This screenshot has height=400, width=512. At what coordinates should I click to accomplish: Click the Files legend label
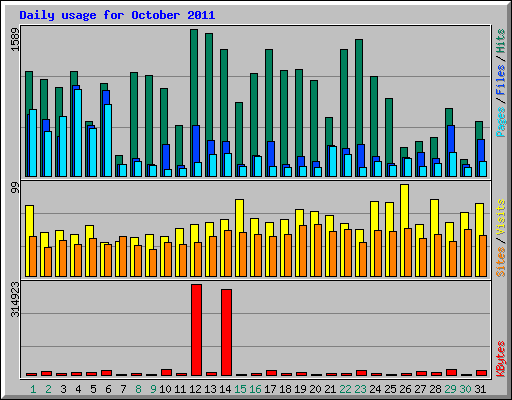tap(501, 80)
